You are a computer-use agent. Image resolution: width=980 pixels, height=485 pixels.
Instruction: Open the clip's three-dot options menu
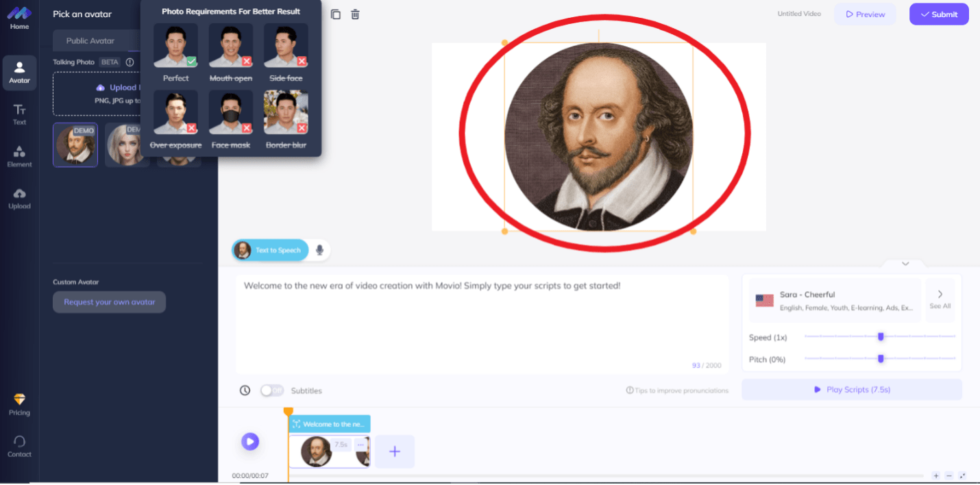coord(360,445)
